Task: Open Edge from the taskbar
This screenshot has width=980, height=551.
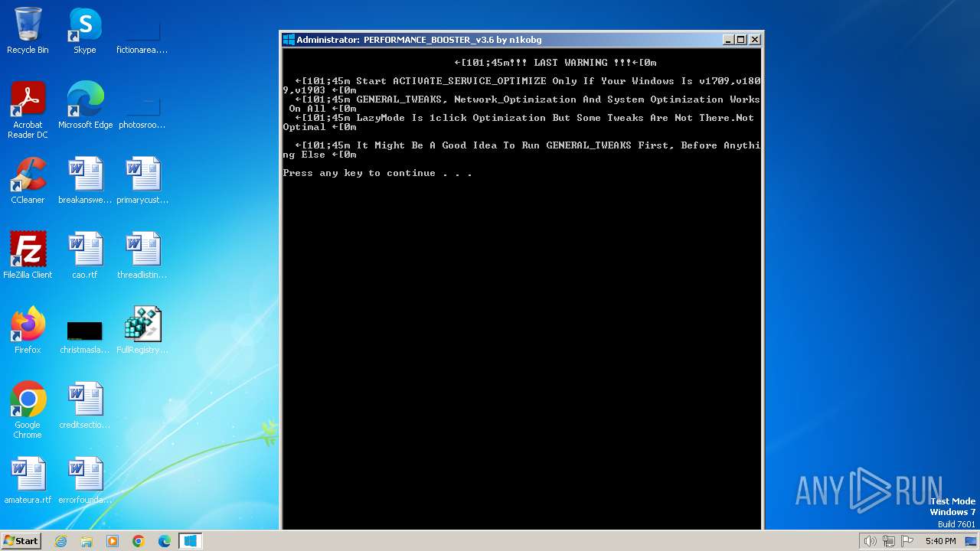Action: [x=165, y=541]
